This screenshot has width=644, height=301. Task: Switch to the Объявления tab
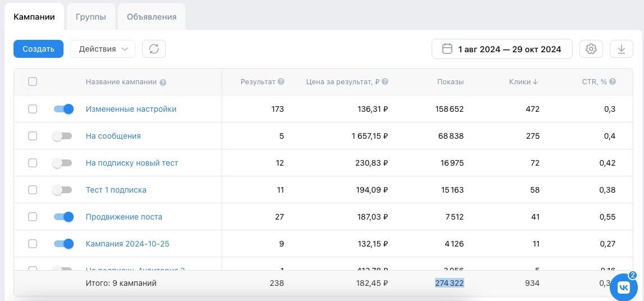(152, 17)
